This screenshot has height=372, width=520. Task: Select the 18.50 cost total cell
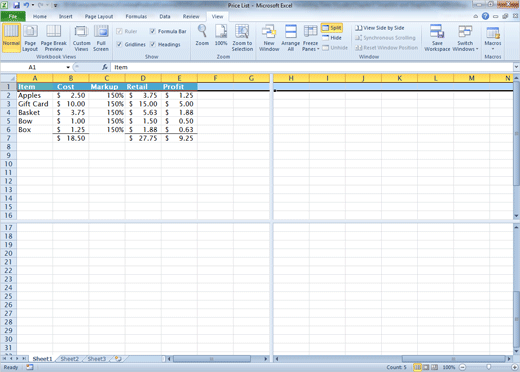click(71, 138)
